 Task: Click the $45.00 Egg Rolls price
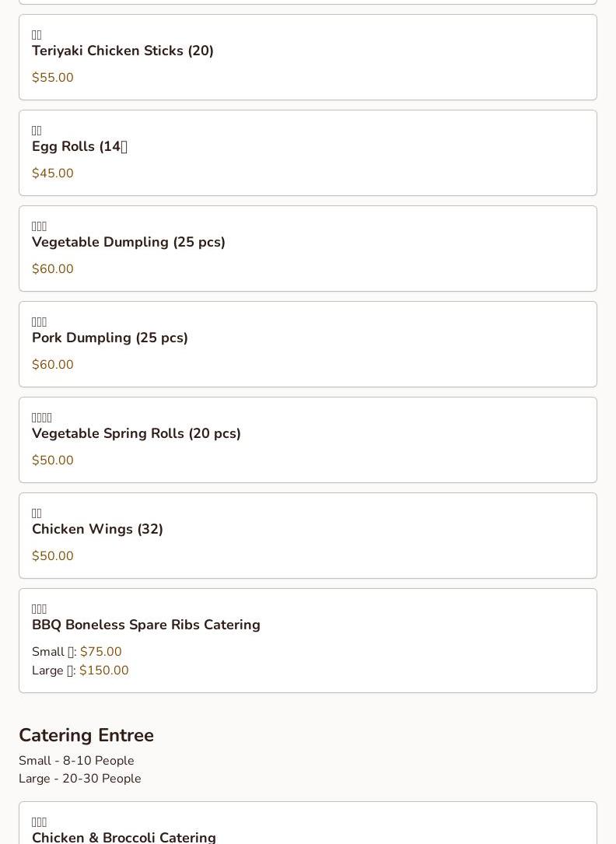(53, 173)
